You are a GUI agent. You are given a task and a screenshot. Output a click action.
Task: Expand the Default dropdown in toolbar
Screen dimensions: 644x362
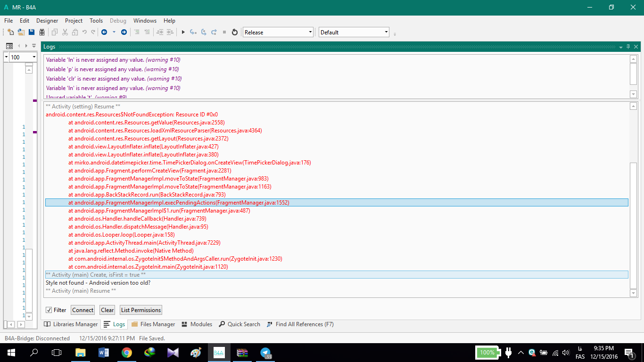pos(354,32)
